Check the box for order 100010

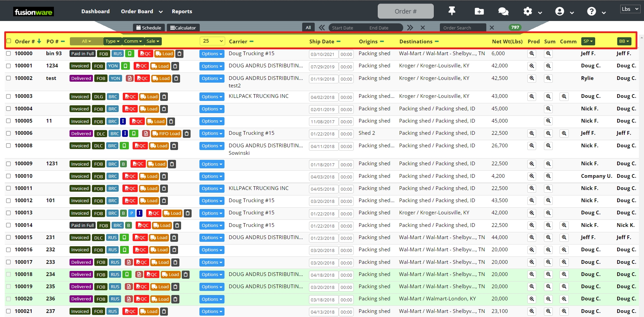(8, 176)
